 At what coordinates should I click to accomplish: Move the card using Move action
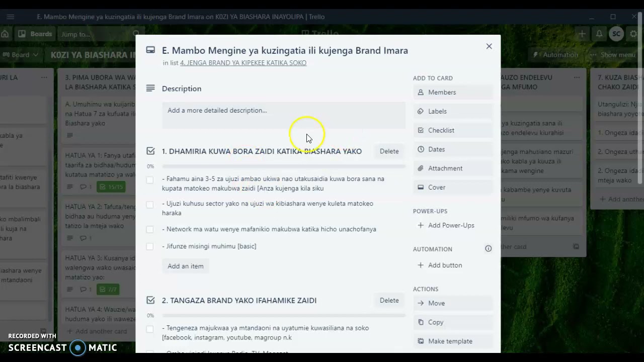point(453,304)
